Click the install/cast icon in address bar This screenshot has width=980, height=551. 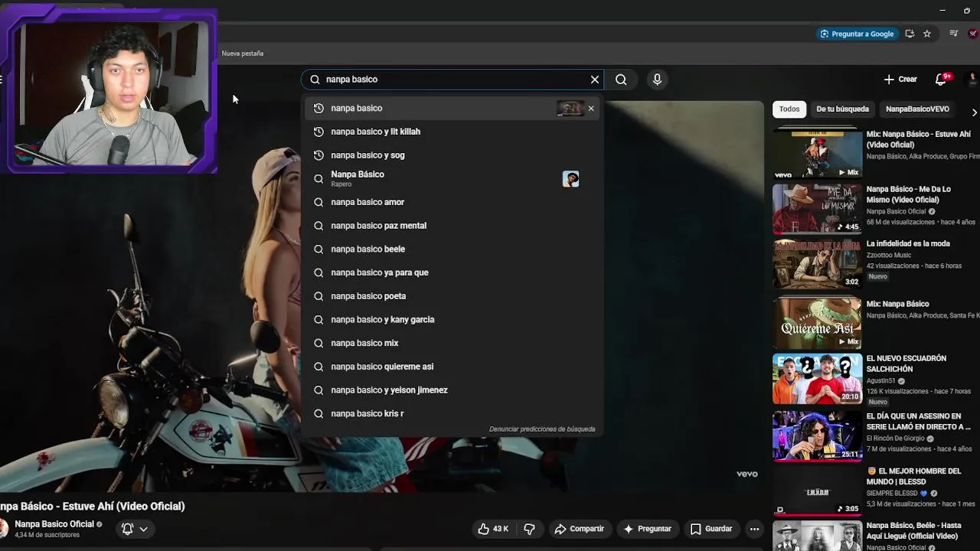coord(910,34)
